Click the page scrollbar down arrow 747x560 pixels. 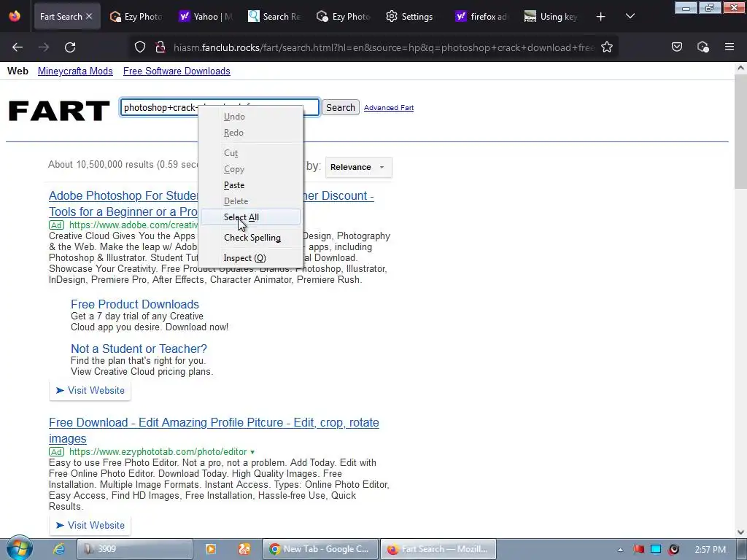point(741,532)
